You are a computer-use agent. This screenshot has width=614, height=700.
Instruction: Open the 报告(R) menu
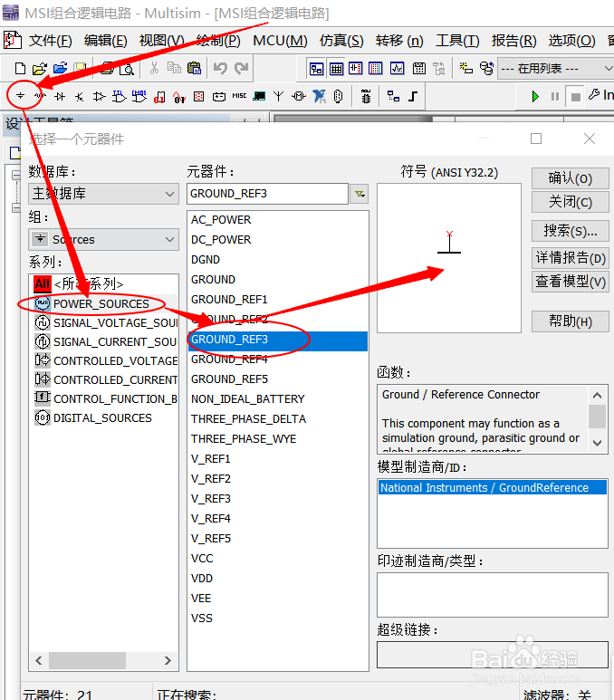[x=514, y=41]
